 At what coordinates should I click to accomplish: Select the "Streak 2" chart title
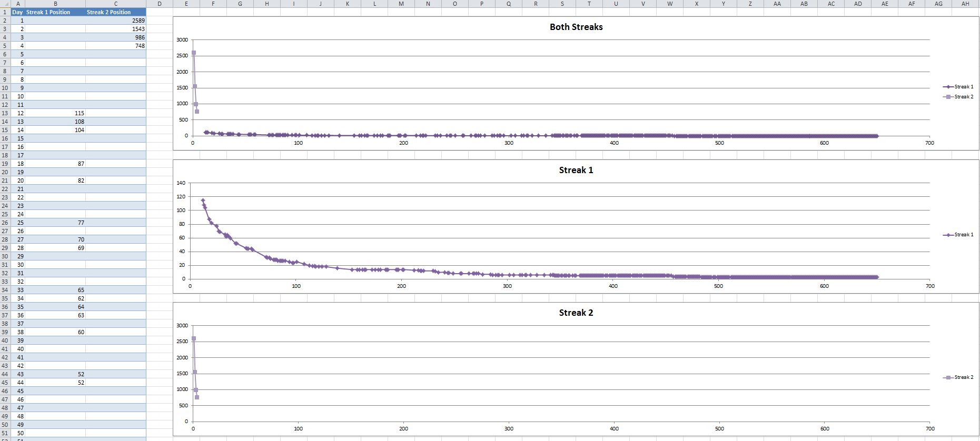(x=576, y=313)
